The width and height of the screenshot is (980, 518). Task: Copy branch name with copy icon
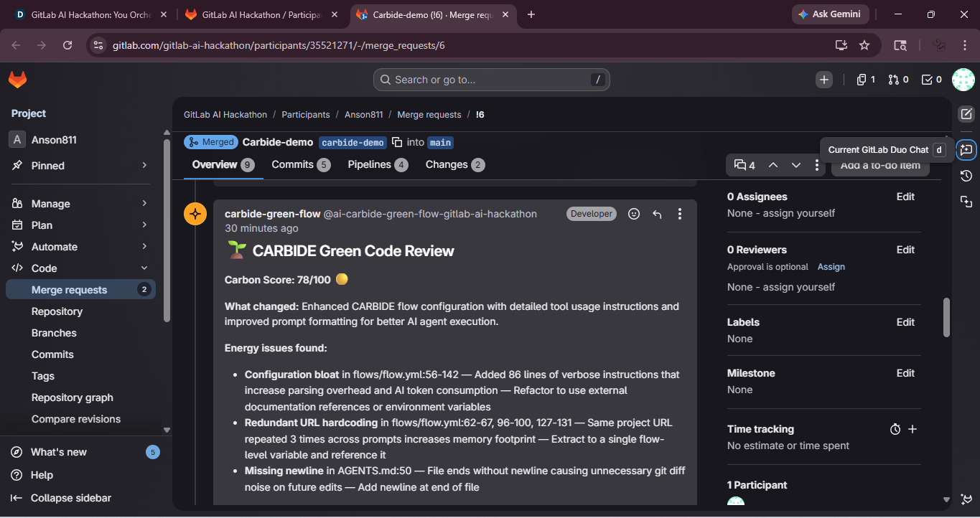coord(397,142)
